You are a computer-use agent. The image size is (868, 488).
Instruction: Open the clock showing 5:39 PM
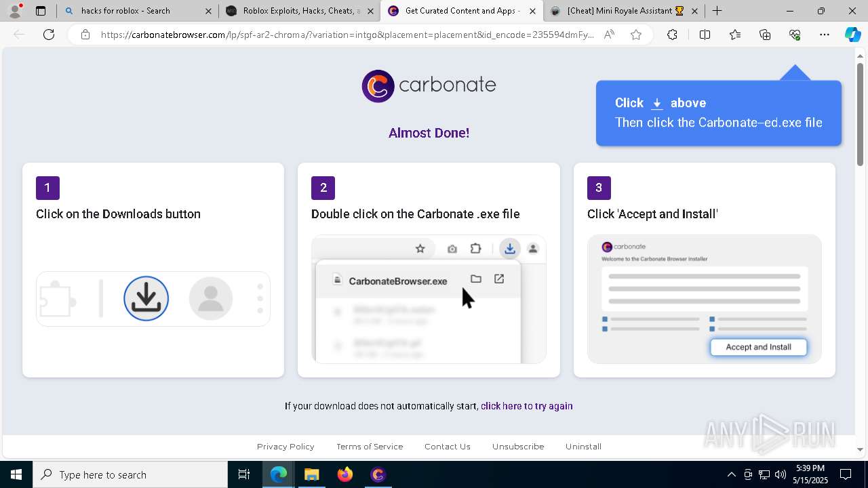[810, 474]
